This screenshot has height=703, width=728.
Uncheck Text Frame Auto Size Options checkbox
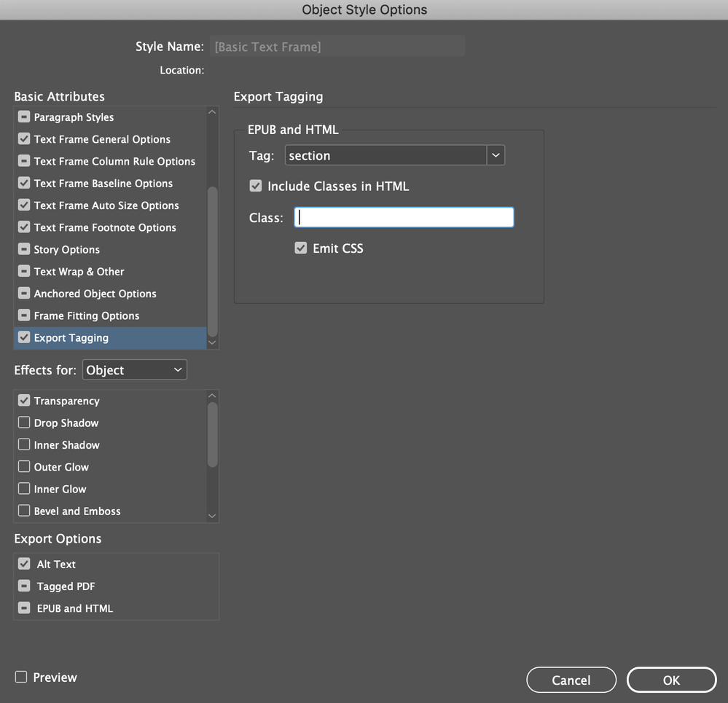24,205
